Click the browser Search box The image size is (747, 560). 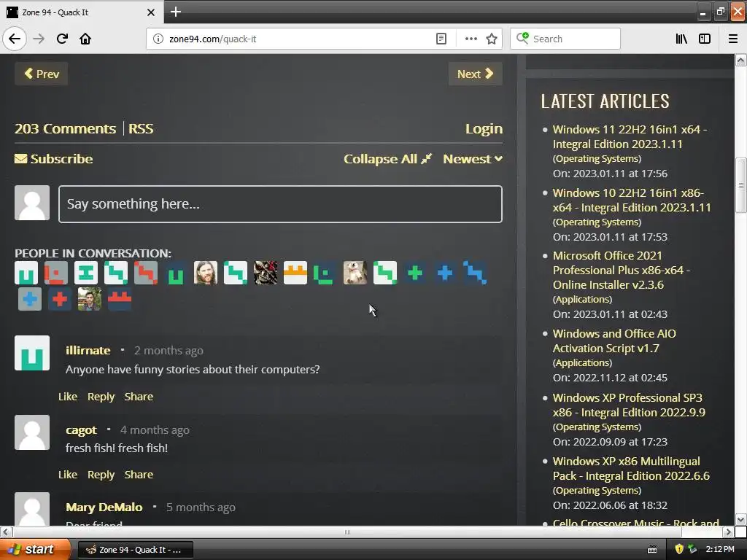click(x=565, y=39)
